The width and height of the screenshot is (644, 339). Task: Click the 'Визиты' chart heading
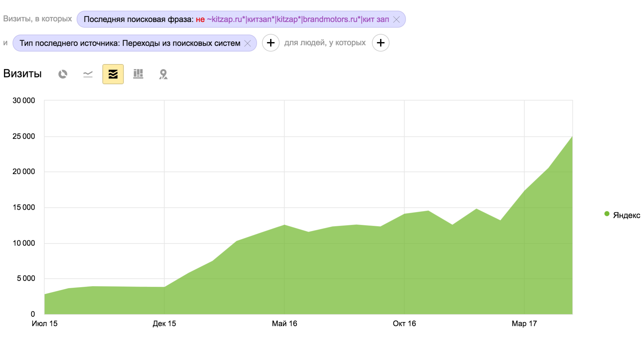click(22, 74)
